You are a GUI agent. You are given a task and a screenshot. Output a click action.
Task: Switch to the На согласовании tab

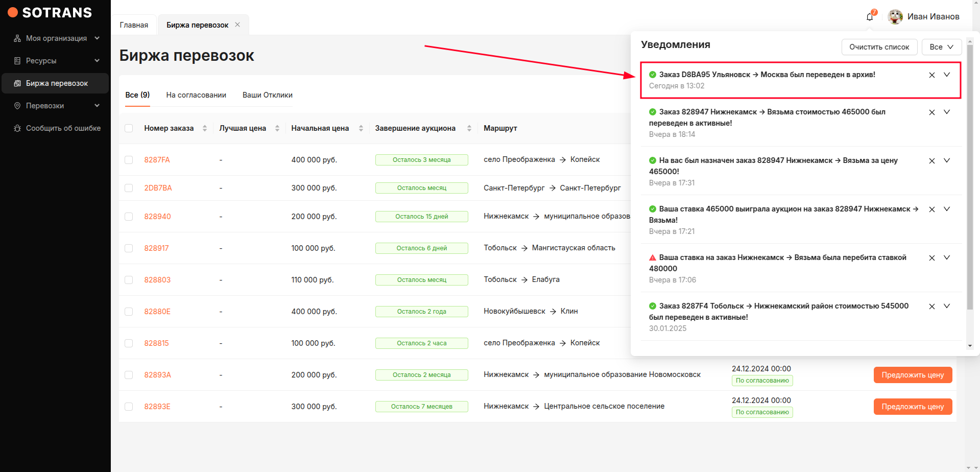coord(196,95)
